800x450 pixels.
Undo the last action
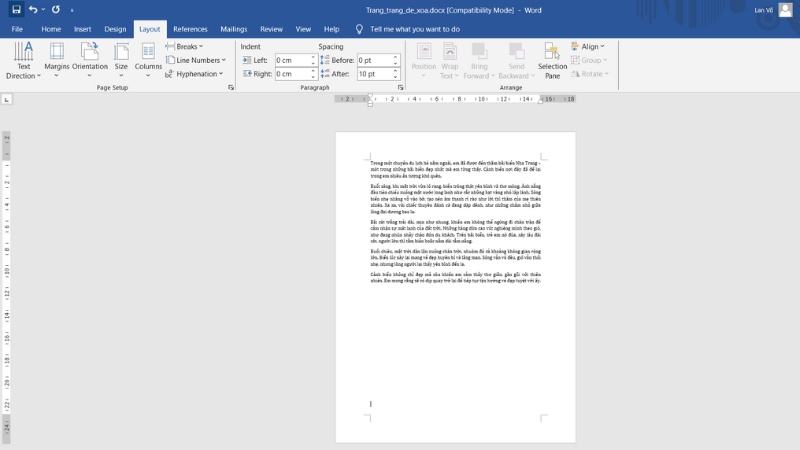34,9
